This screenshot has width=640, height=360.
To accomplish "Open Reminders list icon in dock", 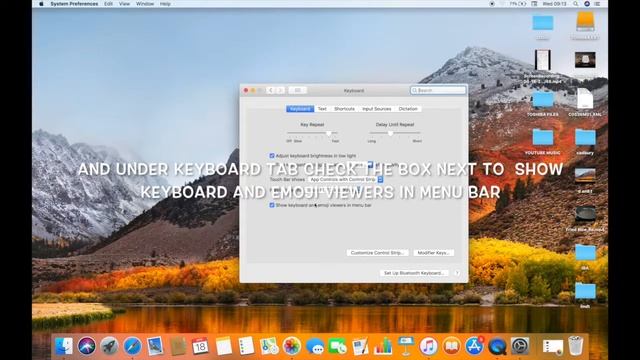I will coord(247,346).
